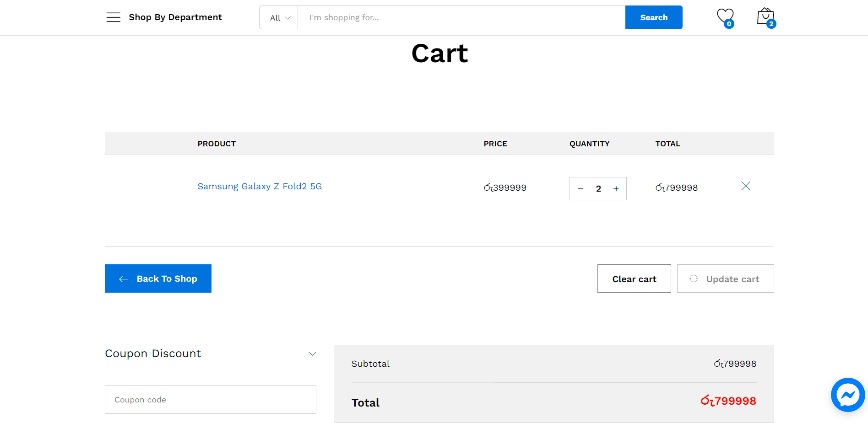Screen dimensions: 868x423
Task: Click the left arrow in Back To Shop
Action: (123, 279)
